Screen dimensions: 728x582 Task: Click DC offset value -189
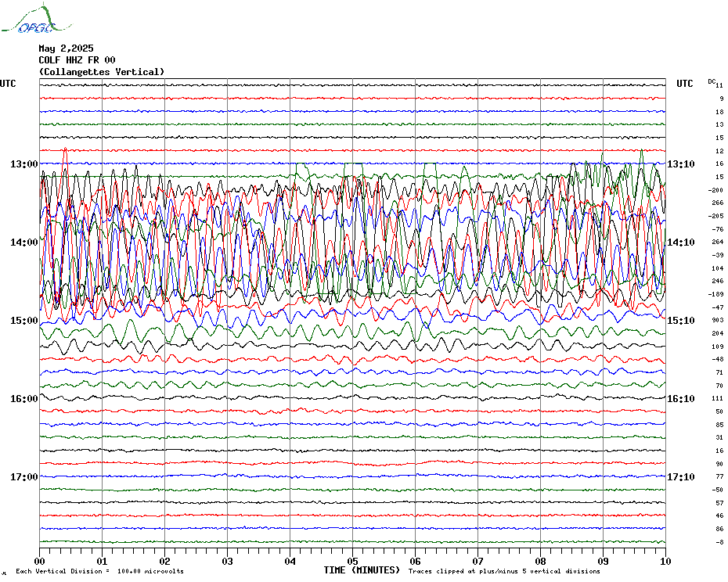[x=716, y=294]
